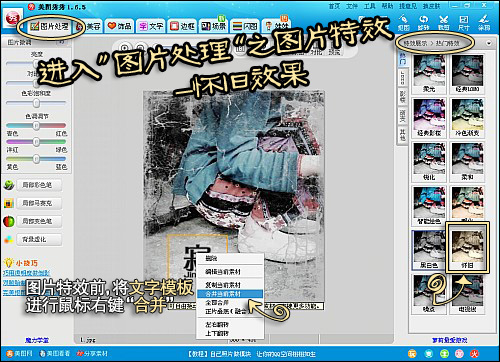Adjust the magenta-green 洋红/绿色 slider
This screenshot has width=500, height=362.
click(x=36, y=142)
